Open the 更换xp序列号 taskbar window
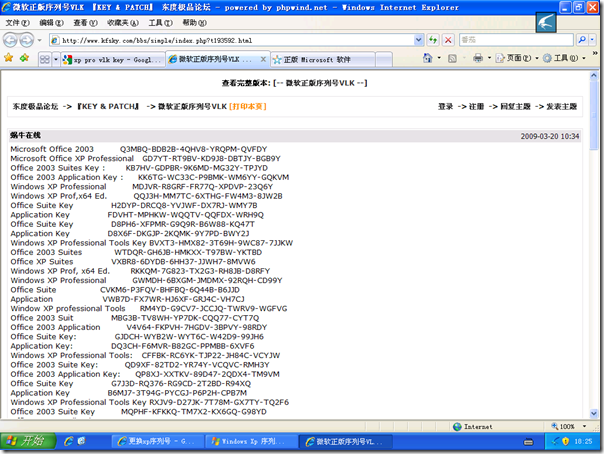Image resolution: width=604 pixels, height=454 pixels. 157,441
